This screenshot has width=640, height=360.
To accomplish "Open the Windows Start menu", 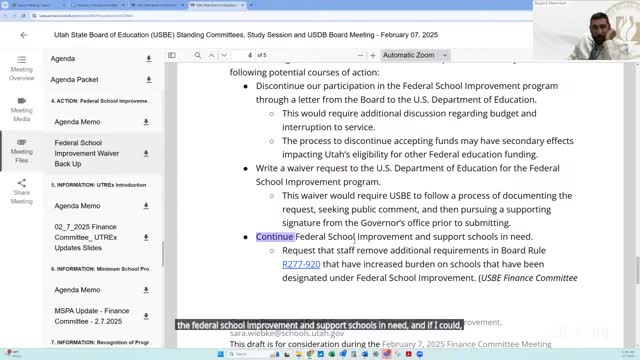I will pyautogui.click(x=220, y=354).
